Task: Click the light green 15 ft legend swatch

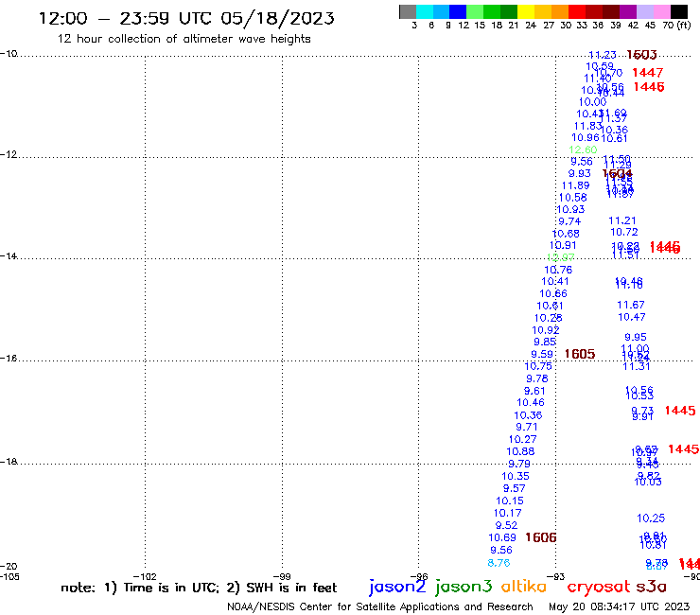Action: [x=475, y=11]
